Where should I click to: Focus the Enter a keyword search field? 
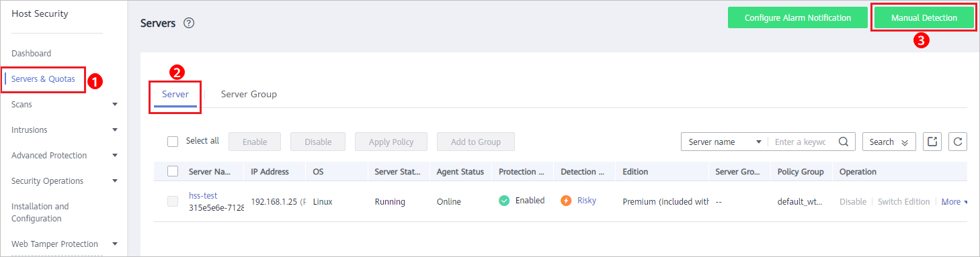(x=803, y=142)
